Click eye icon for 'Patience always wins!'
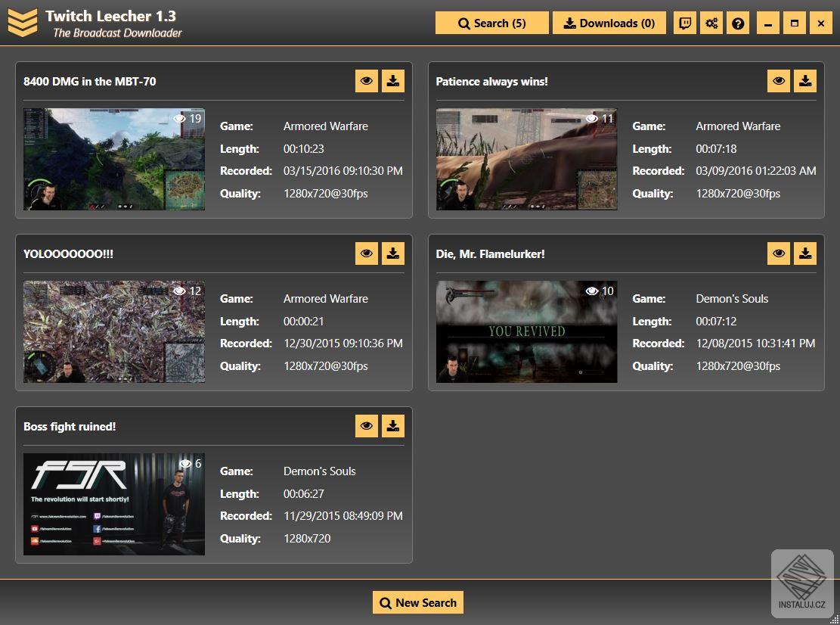 [x=779, y=81]
